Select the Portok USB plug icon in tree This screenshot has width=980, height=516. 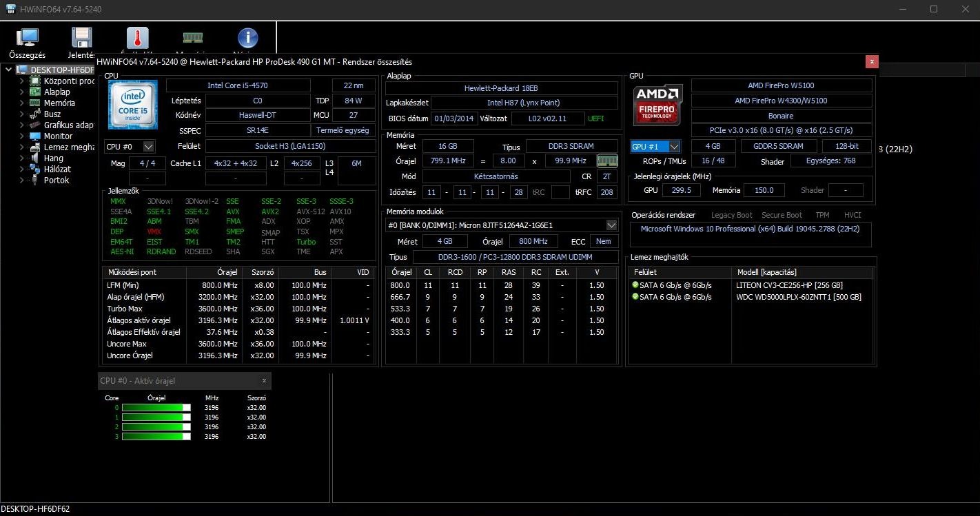[x=36, y=180]
